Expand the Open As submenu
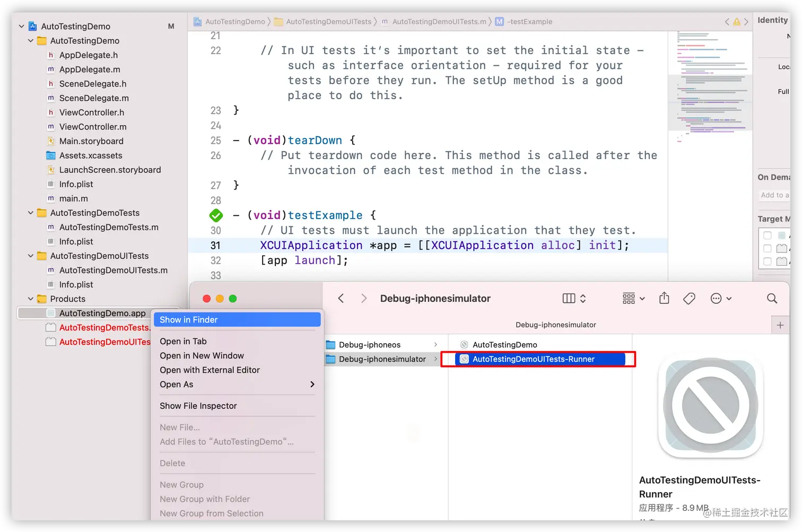This screenshot has height=532, width=802. (x=237, y=385)
